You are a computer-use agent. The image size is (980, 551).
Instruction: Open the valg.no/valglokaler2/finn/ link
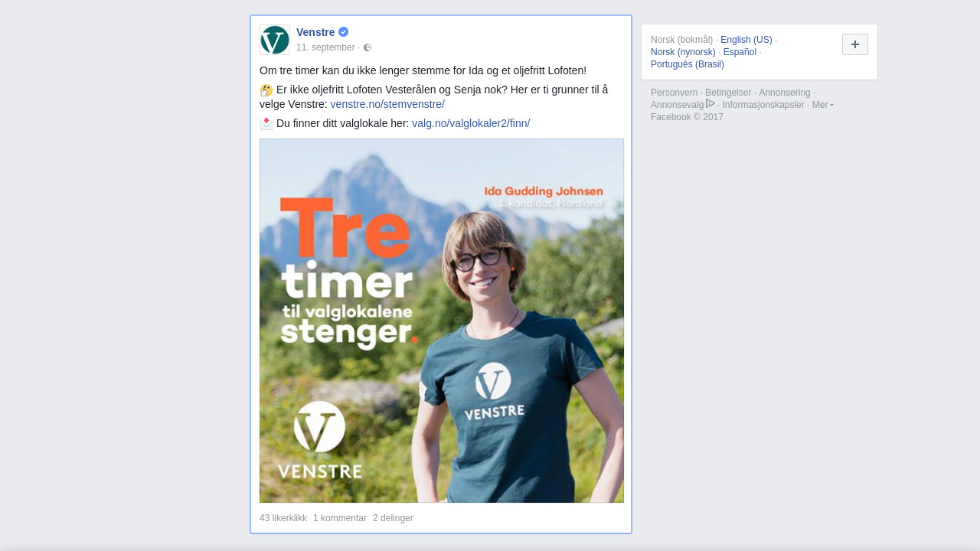point(471,123)
